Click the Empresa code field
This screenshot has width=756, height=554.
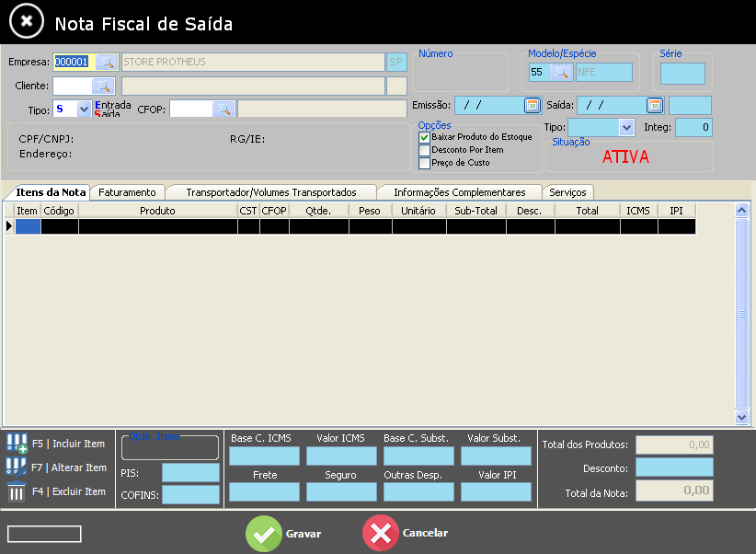pyautogui.click(x=74, y=63)
